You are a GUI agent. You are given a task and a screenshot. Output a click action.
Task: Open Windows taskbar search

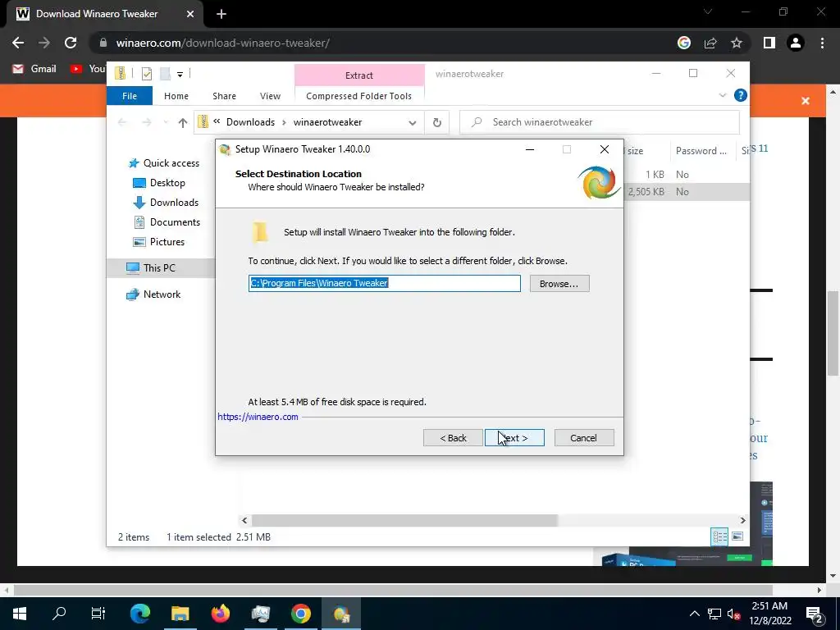click(x=59, y=614)
